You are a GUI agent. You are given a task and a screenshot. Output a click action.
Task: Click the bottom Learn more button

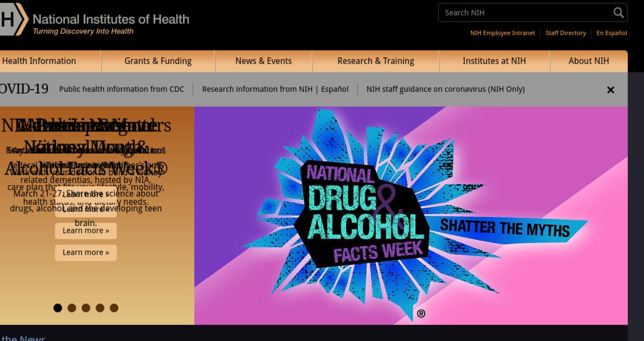click(x=86, y=252)
